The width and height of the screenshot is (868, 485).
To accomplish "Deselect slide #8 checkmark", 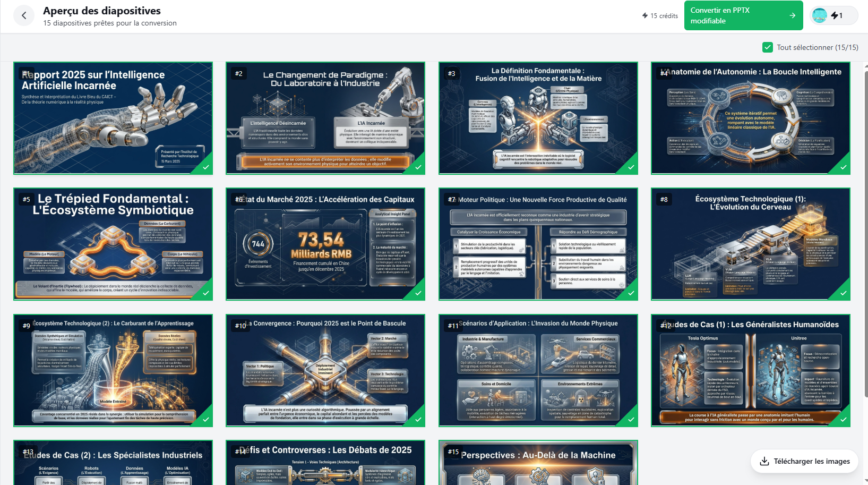I will pyautogui.click(x=844, y=293).
